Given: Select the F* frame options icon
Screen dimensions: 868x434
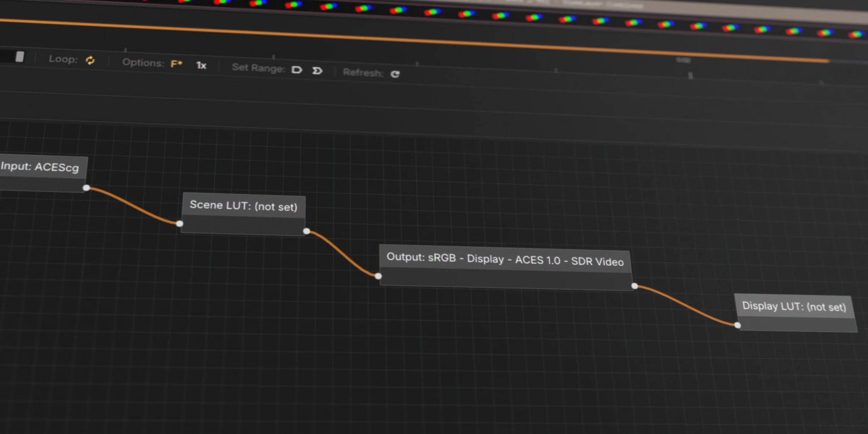Looking at the screenshot, I should [176, 64].
